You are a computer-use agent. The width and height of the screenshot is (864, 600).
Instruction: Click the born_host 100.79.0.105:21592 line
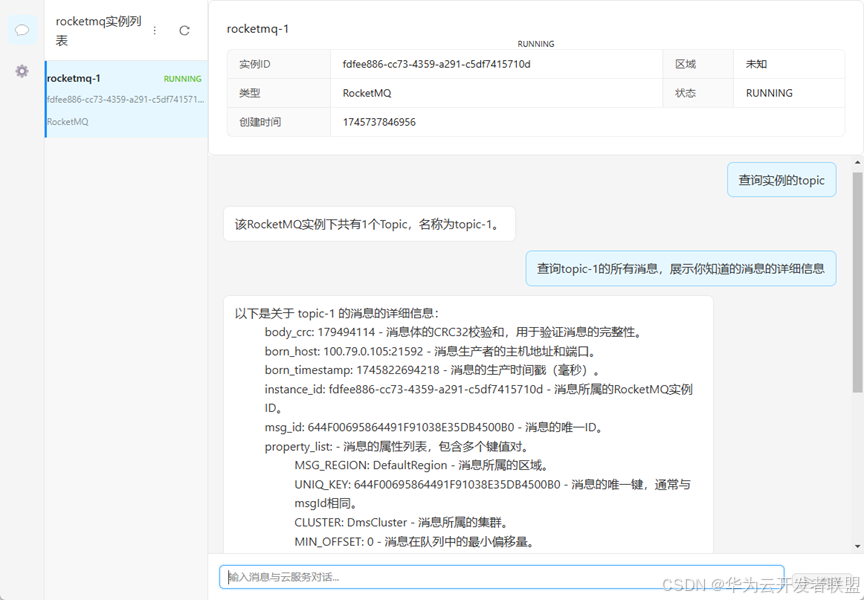430,351
